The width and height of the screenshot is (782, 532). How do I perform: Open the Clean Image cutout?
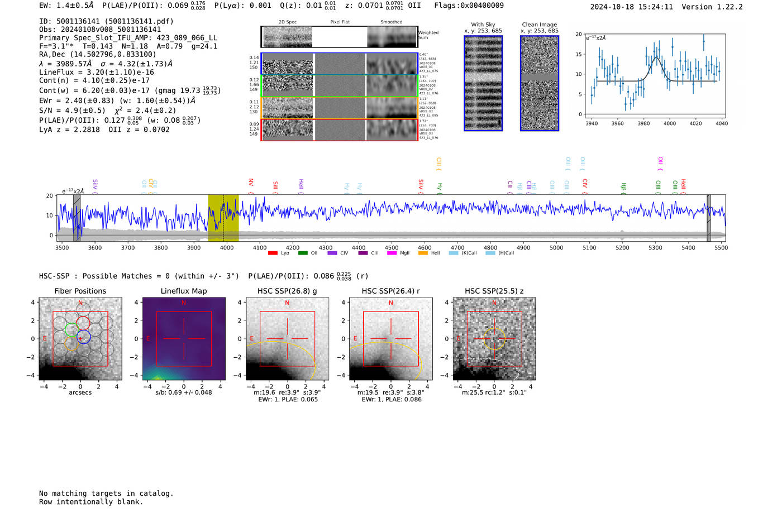(x=540, y=83)
